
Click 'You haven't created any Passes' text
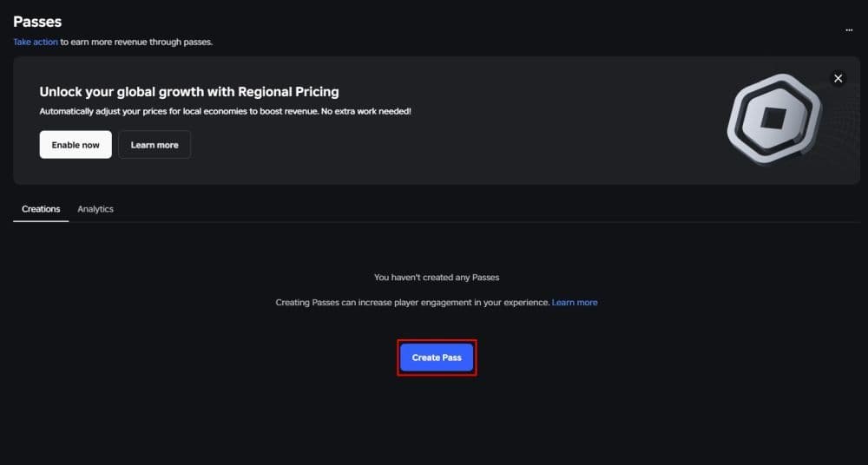437,277
